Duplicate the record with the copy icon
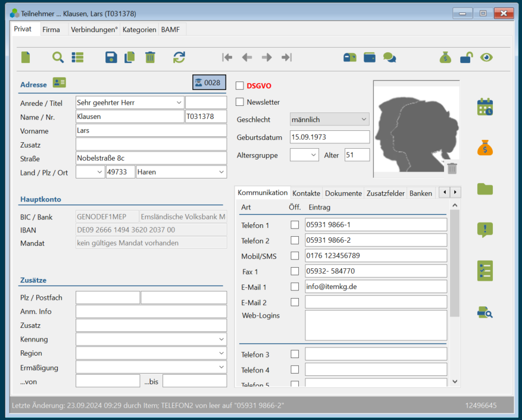The image size is (522, 420). coord(130,58)
